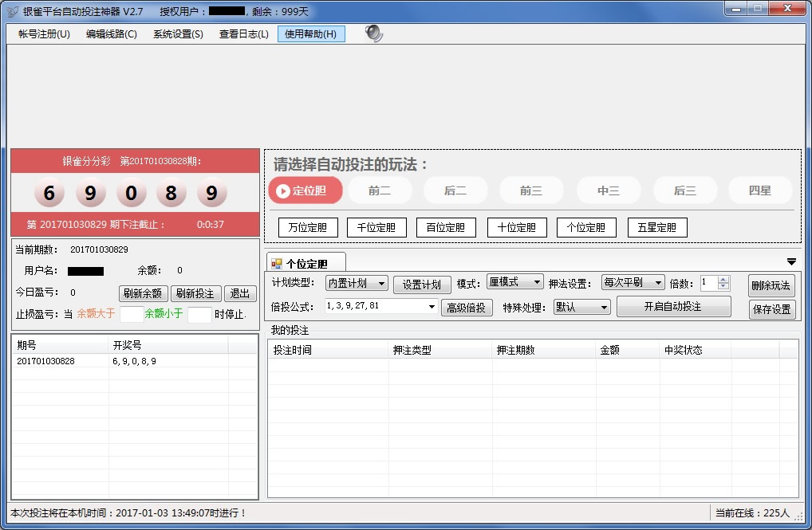Open the 查看日志(L) menu

[244, 34]
